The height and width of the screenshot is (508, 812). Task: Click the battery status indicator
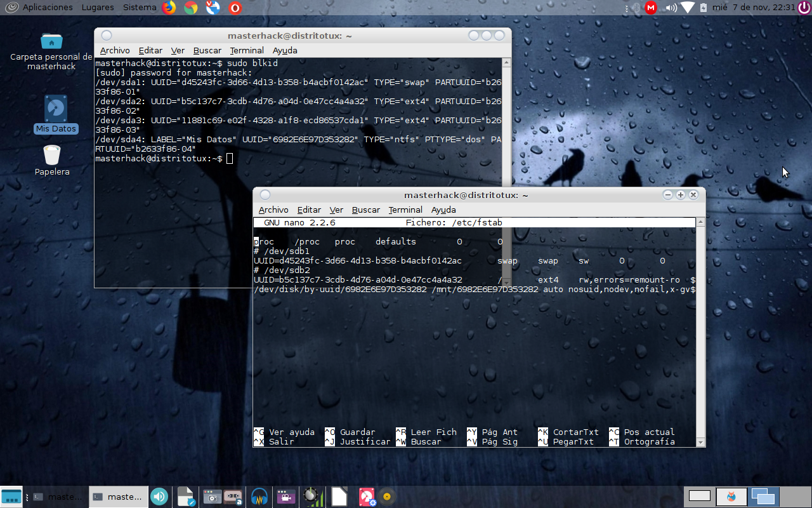point(704,8)
